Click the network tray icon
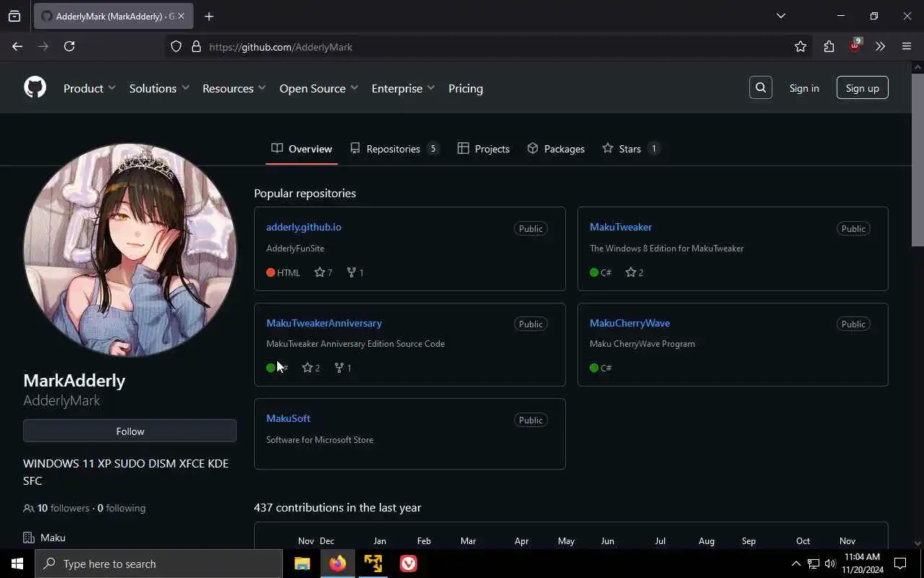The width and height of the screenshot is (924, 578). [x=813, y=564]
